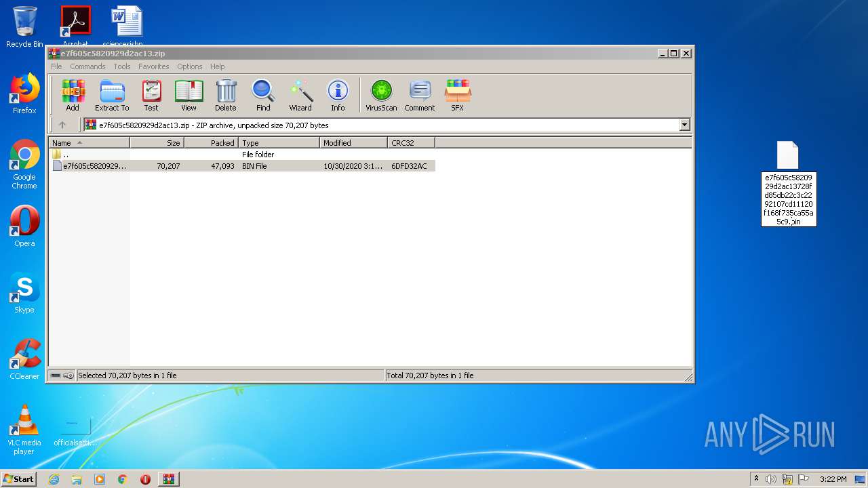Sort by the CRC32 column header

[411, 142]
